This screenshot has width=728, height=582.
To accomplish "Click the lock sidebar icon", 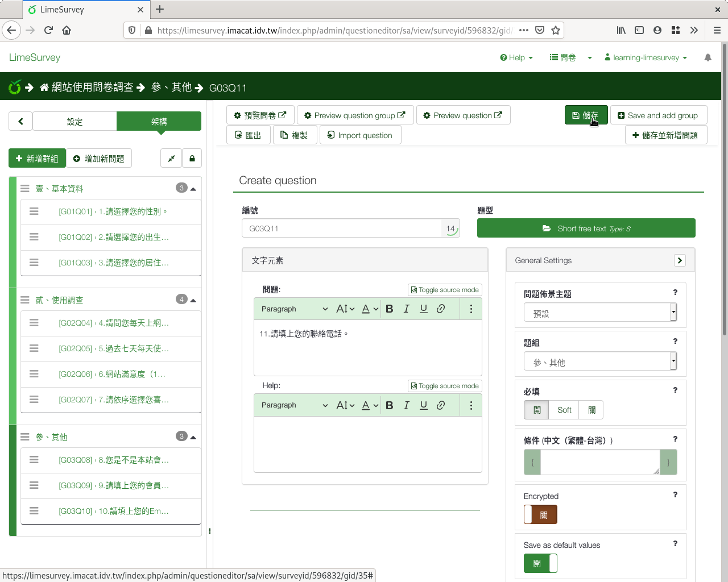I will click(x=192, y=158).
